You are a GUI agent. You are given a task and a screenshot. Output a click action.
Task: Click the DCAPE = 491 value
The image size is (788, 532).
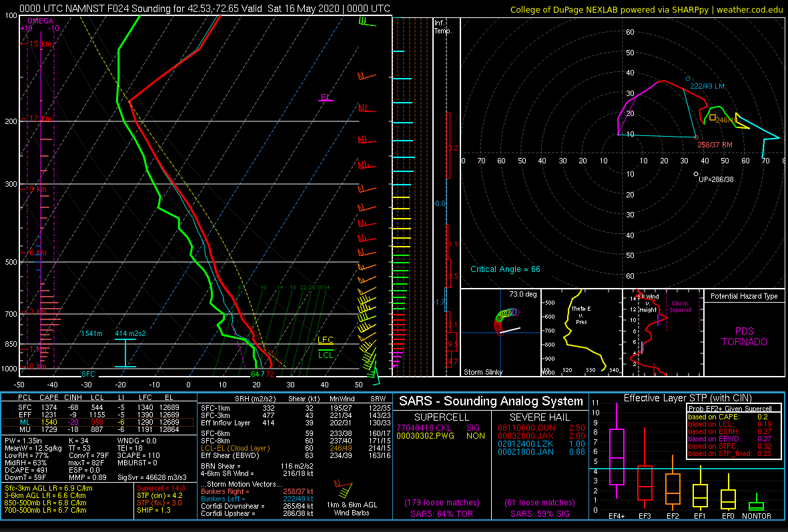pos(26,470)
